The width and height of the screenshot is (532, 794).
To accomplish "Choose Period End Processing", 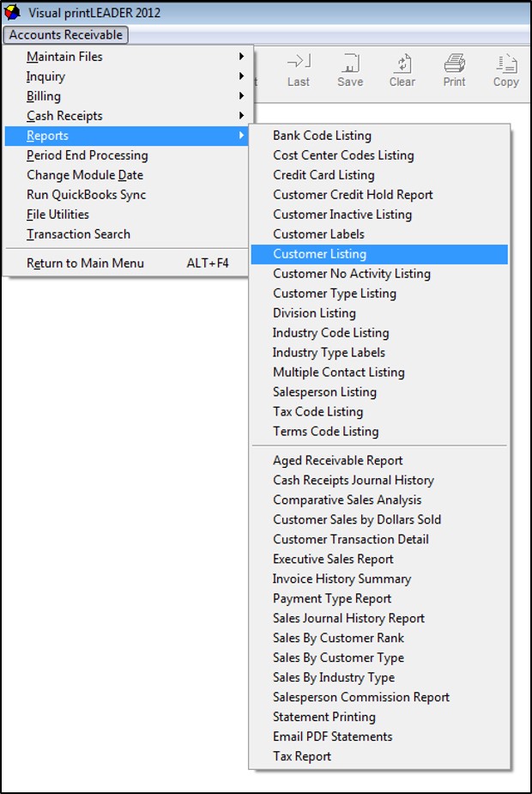I will 126,155.
